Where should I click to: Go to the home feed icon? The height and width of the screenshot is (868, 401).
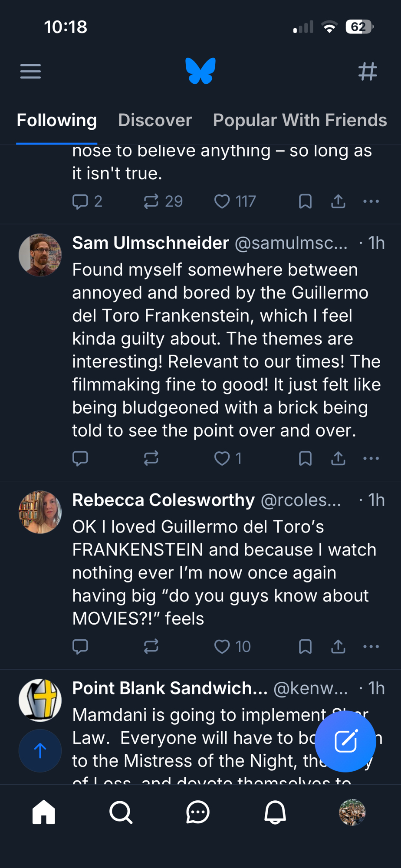44,812
